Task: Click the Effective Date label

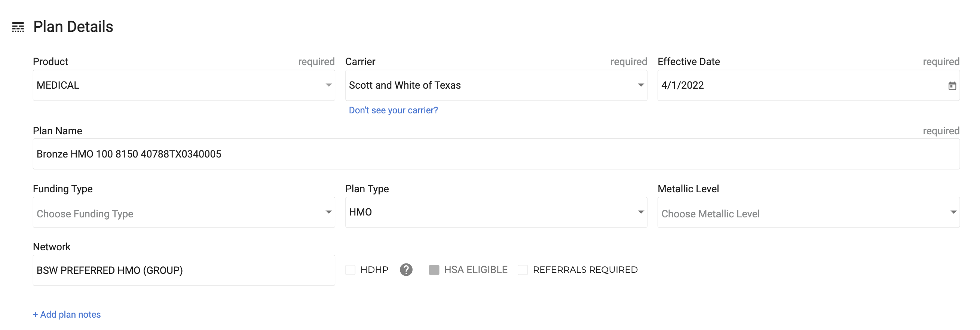Action: pos(689,62)
